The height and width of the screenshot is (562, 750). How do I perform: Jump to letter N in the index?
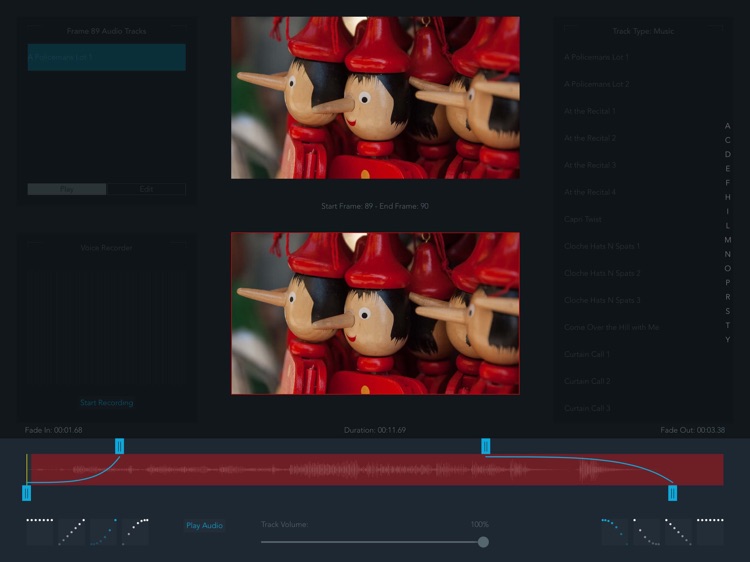coord(728,254)
